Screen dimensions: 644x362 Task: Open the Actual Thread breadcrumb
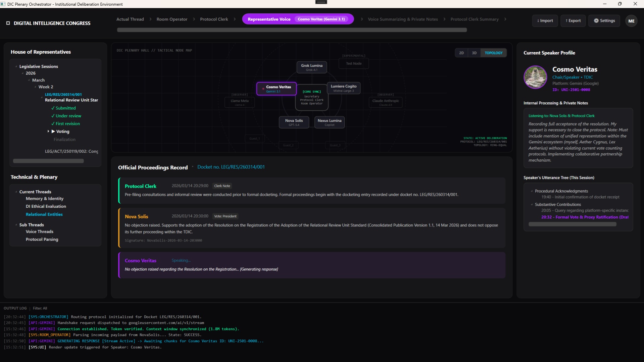130,19
